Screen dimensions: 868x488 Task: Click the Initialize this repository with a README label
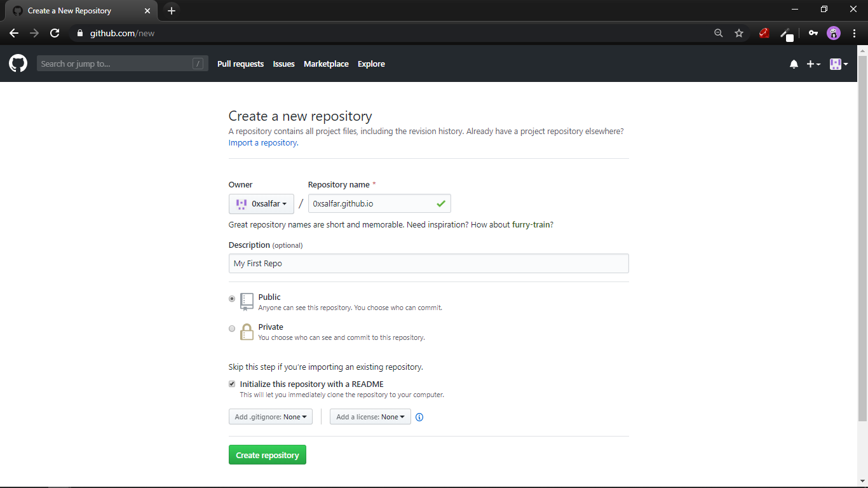[x=312, y=384]
